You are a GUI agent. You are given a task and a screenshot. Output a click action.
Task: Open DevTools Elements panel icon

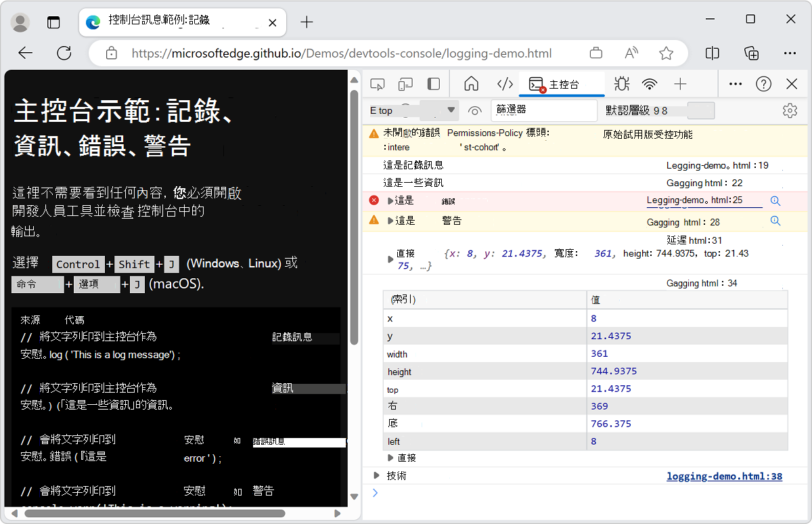[x=504, y=83]
